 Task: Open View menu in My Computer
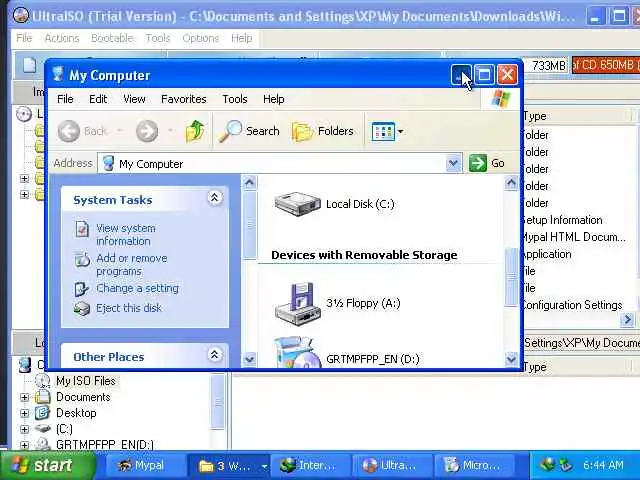tap(134, 99)
